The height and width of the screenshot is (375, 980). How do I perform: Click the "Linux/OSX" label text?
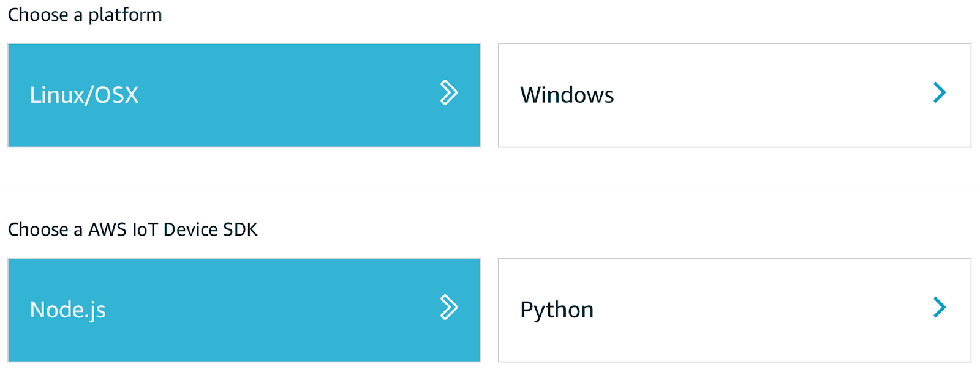(84, 95)
